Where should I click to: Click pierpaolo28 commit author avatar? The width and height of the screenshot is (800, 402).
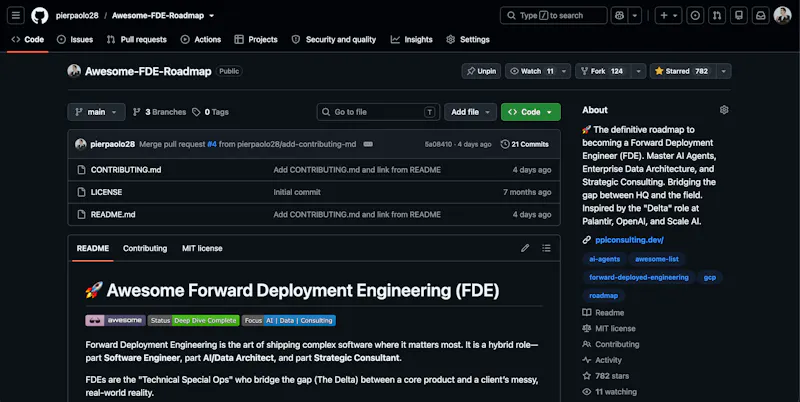click(81, 144)
